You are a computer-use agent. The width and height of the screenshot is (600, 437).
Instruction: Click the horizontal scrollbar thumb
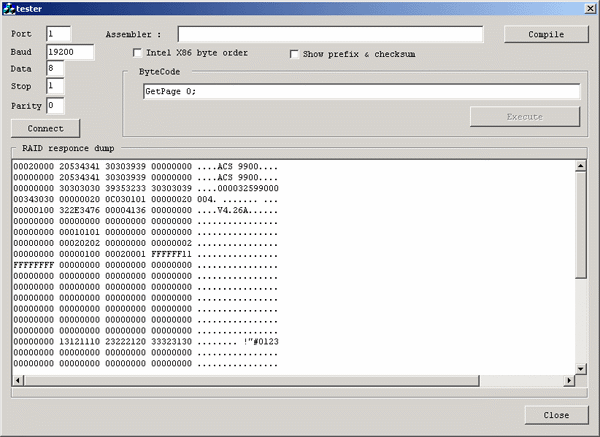[251, 380]
